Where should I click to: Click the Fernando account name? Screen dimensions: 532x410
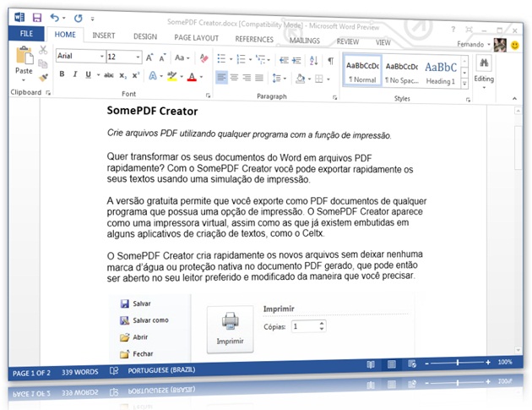pyautogui.click(x=470, y=44)
